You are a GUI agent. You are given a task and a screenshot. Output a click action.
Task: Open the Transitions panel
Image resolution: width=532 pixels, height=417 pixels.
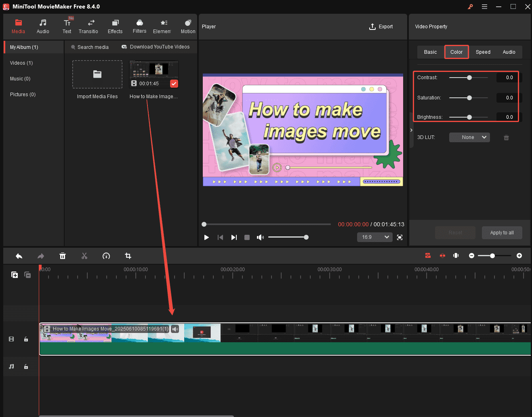pyautogui.click(x=89, y=26)
